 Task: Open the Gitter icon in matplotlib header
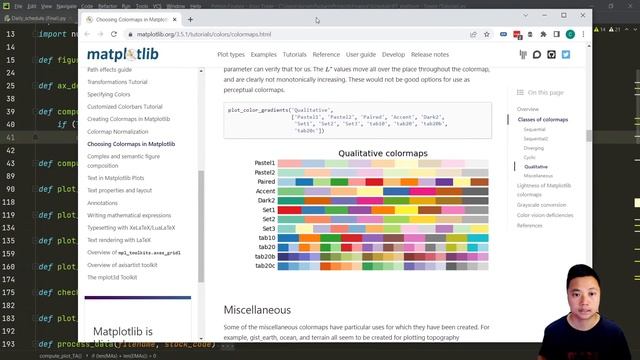click(523, 55)
